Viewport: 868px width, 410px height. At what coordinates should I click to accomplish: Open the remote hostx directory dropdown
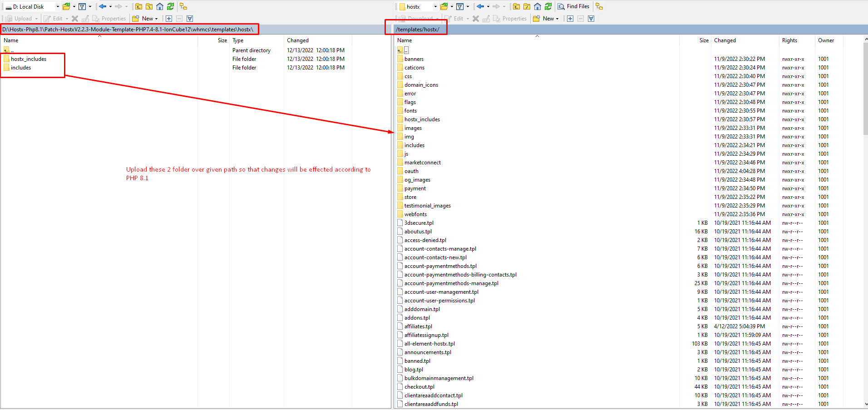coord(435,7)
